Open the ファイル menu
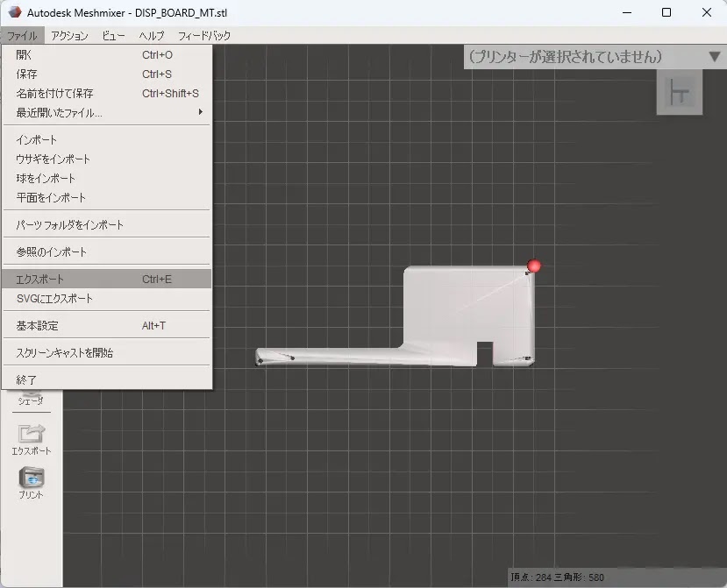727x588 pixels. coord(22,36)
